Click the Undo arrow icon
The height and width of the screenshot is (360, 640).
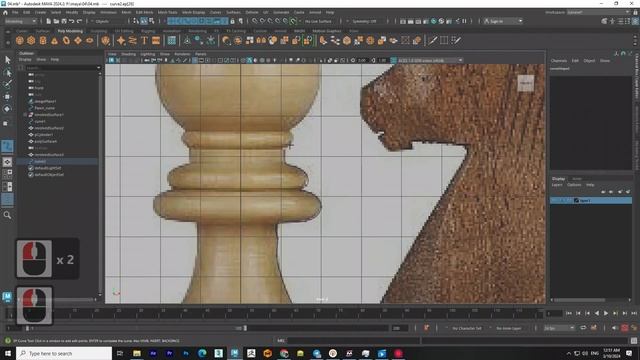pos(71,21)
